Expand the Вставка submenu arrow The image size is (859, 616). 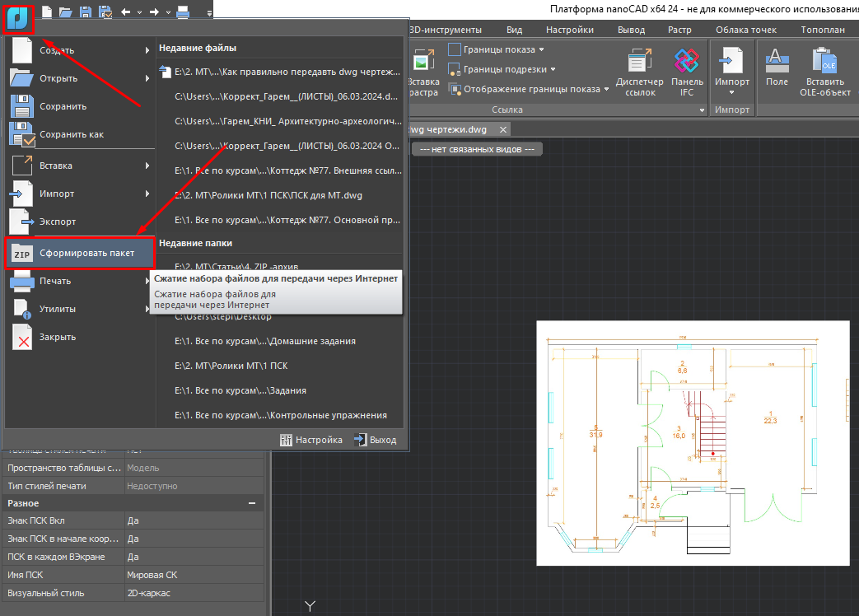(147, 166)
